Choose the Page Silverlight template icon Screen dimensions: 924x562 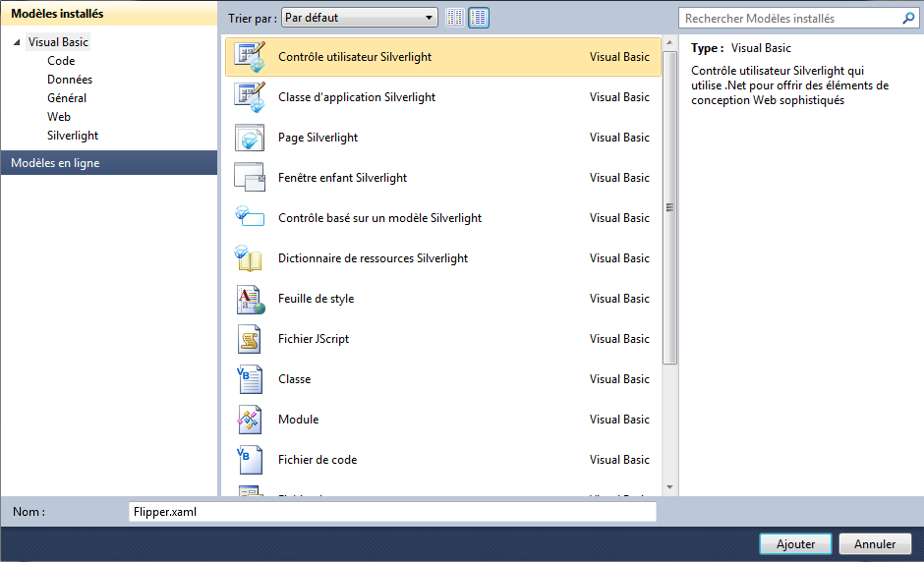click(x=250, y=138)
